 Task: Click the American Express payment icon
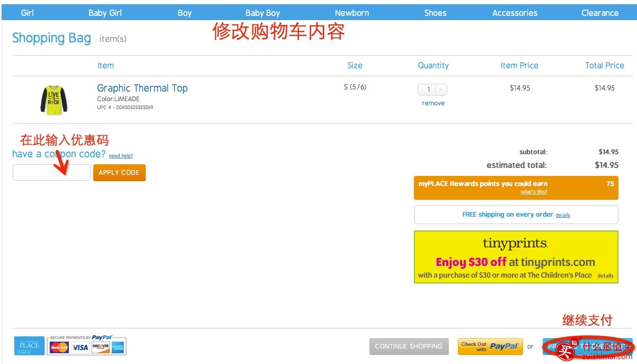tap(118, 348)
